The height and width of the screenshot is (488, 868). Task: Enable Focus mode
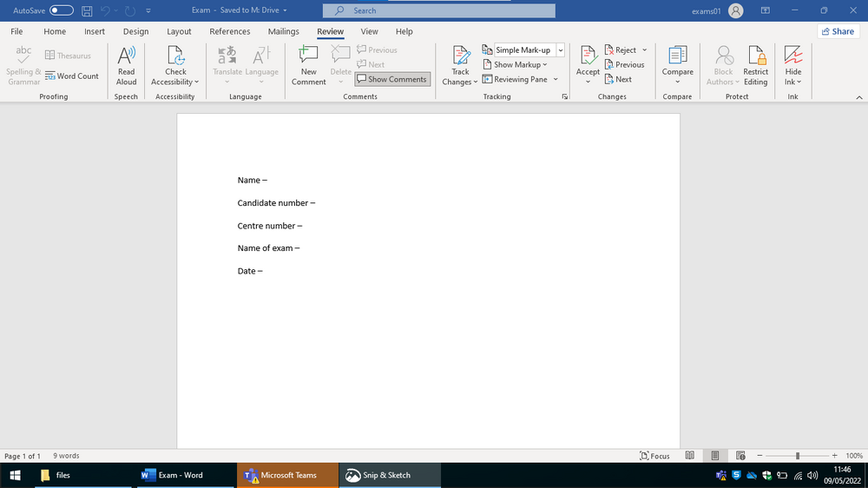click(654, 456)
